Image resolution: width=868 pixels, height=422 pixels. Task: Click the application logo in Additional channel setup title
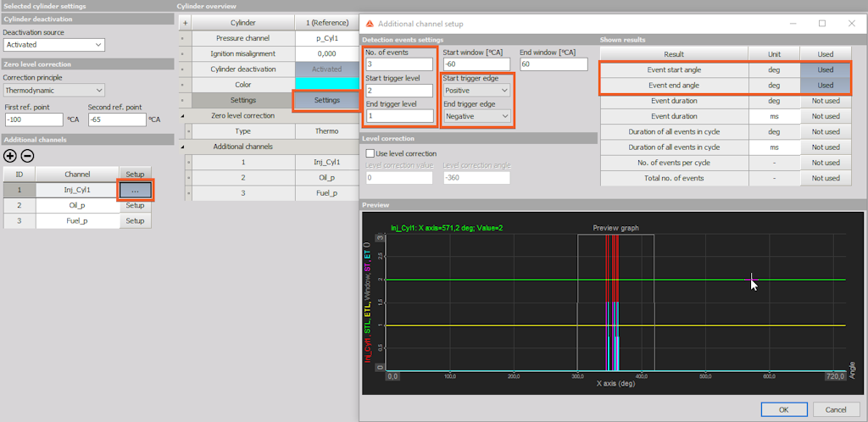(369, 24)
